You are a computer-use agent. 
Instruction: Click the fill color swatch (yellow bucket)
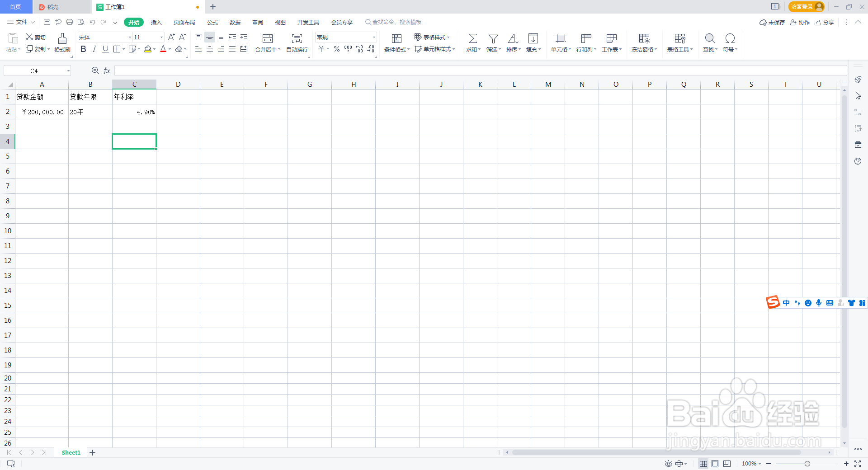(x=148, y=49)
